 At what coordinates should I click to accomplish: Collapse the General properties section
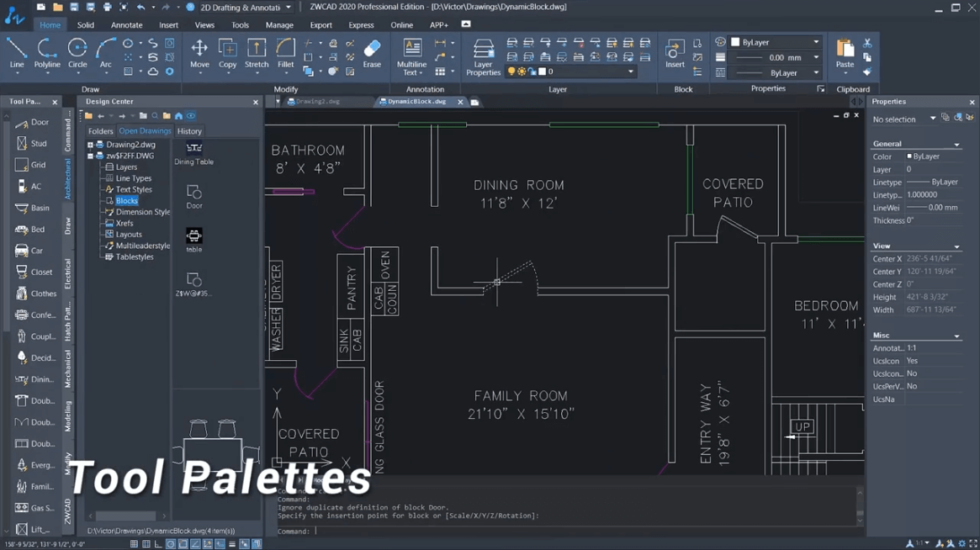pyautogui.click(x=956, y=145)
